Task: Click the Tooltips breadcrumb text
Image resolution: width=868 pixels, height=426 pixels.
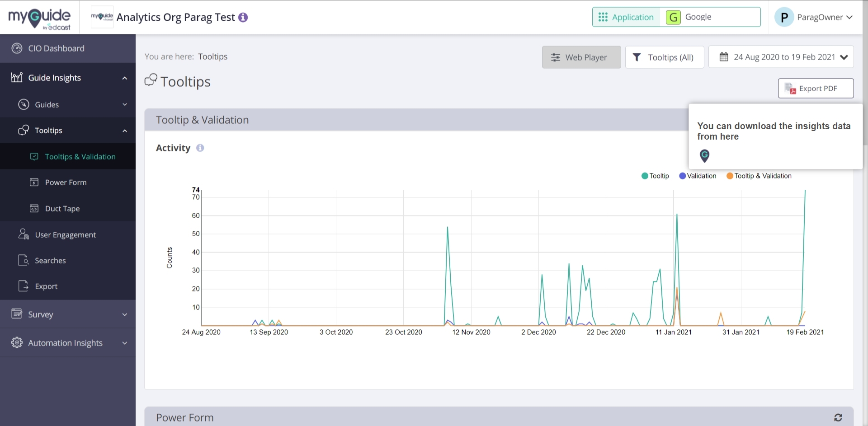Action: click(x=212, y=56)
